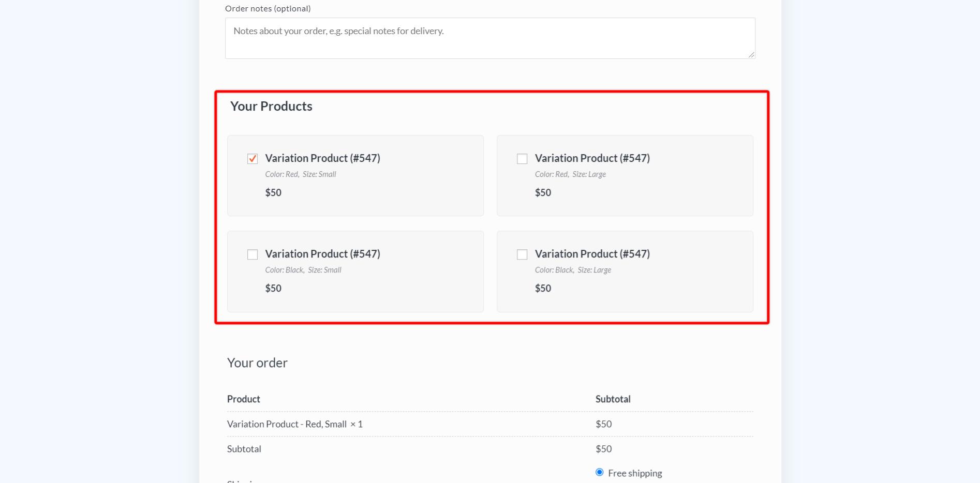Click the 'Color: Black, Size: Large' attribute text
This screenshot has height=483, width=980.
573,270
